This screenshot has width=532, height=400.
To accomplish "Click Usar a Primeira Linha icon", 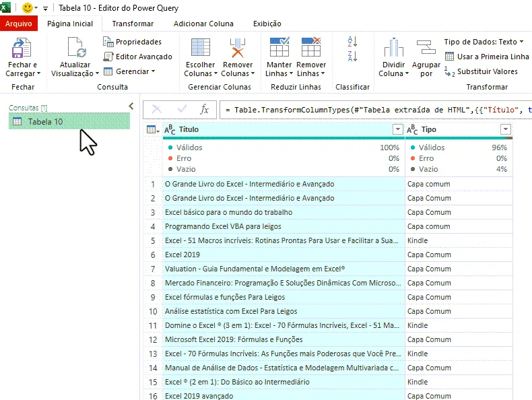I will (449, 57).
